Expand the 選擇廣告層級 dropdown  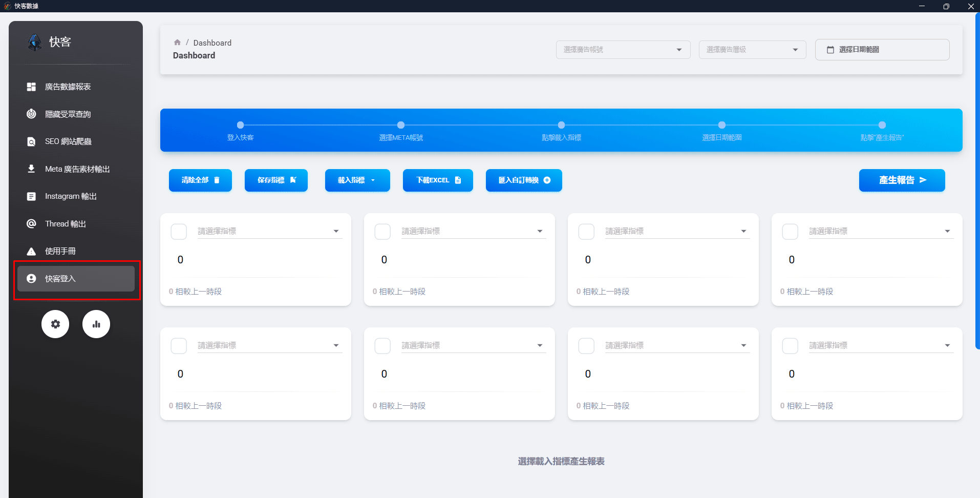click(752, 50)
